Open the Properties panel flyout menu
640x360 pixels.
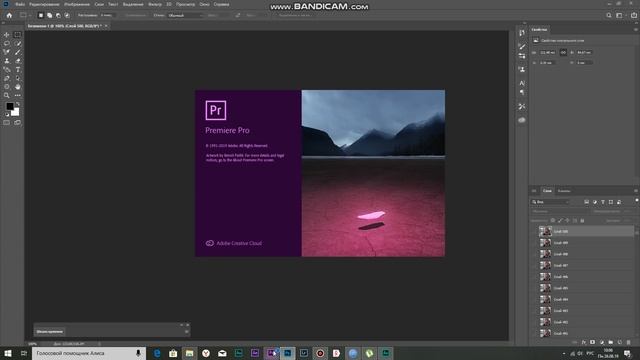636,30
